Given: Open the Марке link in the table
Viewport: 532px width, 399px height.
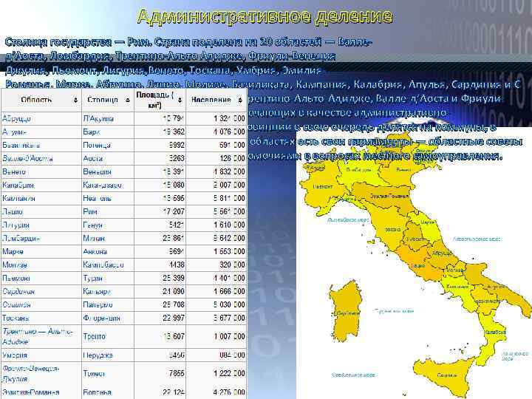Looking at the screenshot, I should click(13, 251).
